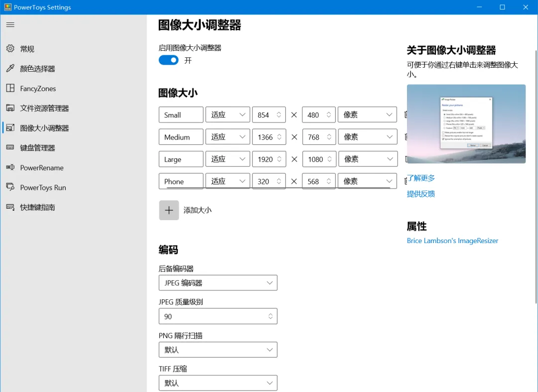
Task: Expand the PNG 隔行扫描 dropdown
Action: point(218,350)
